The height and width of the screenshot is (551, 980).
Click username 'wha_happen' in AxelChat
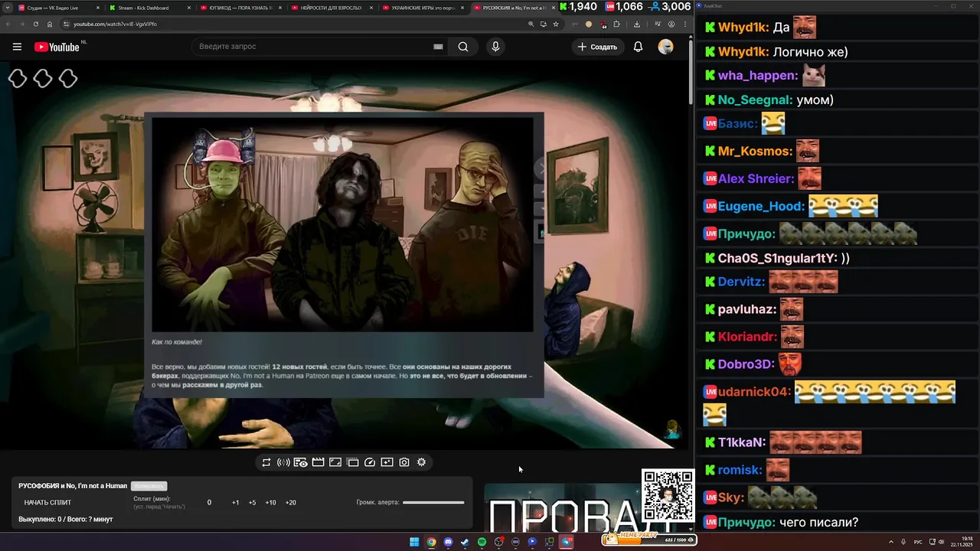point(758,76)
